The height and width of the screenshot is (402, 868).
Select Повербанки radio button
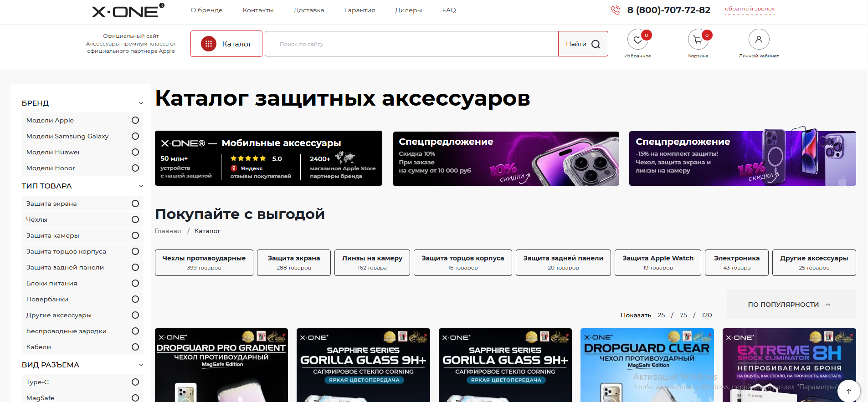135,299
